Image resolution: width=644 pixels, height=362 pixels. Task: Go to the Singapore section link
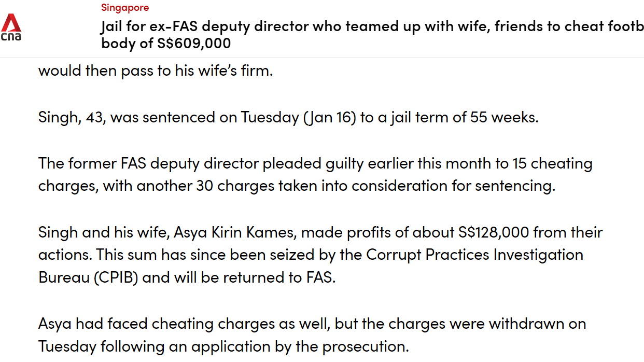124,8
